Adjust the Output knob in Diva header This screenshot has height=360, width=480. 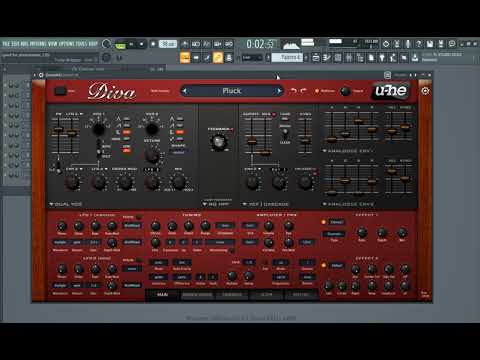coord(346,91)
